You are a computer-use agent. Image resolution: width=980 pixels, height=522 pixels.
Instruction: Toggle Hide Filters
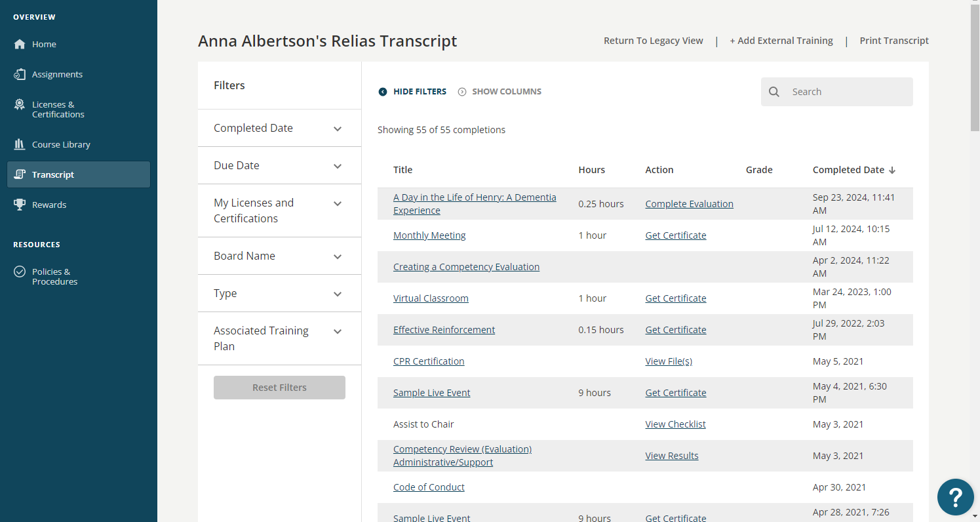point(412,91)
